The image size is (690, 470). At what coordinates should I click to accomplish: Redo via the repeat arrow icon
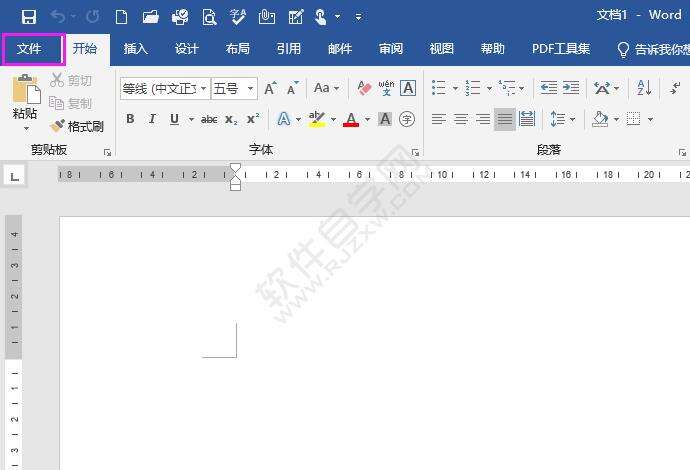coord(93,17)
